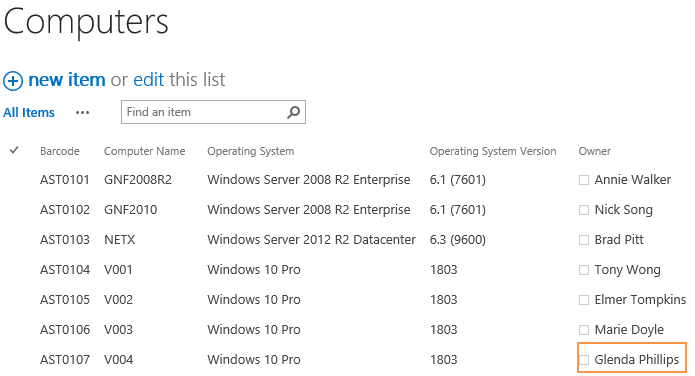
Task: Tick the Elmer Tompkins checkbox
Action: click(584, 300)
